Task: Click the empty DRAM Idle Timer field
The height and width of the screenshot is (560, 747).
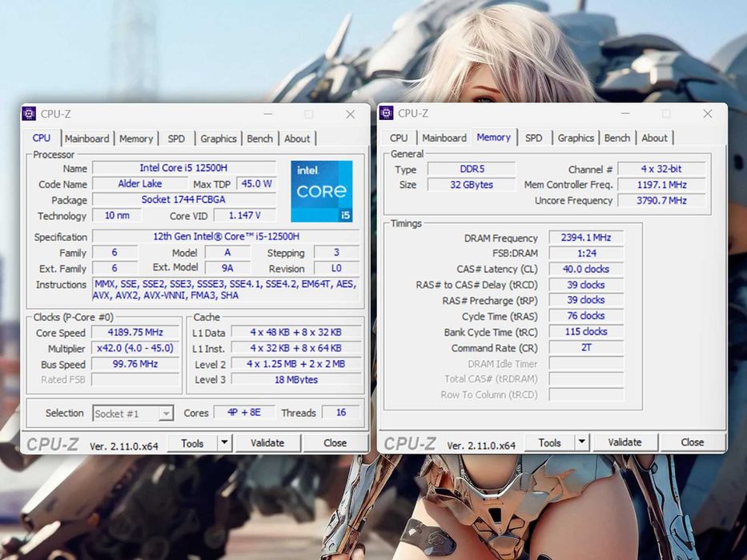Action: 586,363
